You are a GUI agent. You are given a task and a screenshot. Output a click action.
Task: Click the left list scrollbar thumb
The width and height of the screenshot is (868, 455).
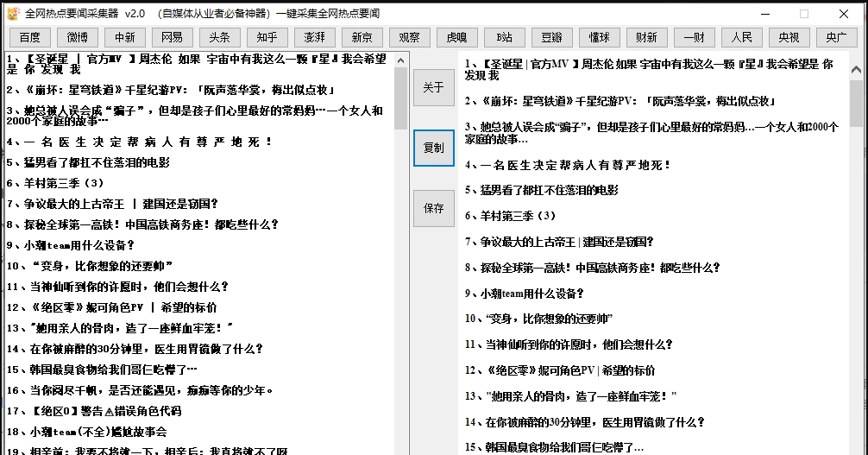pyautogui.click(x=401, y=98)
